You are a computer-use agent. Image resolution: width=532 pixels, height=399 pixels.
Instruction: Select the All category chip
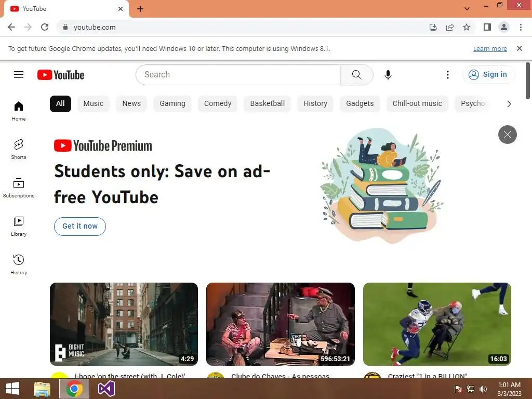pyautogui.click(x=60, y=104)
